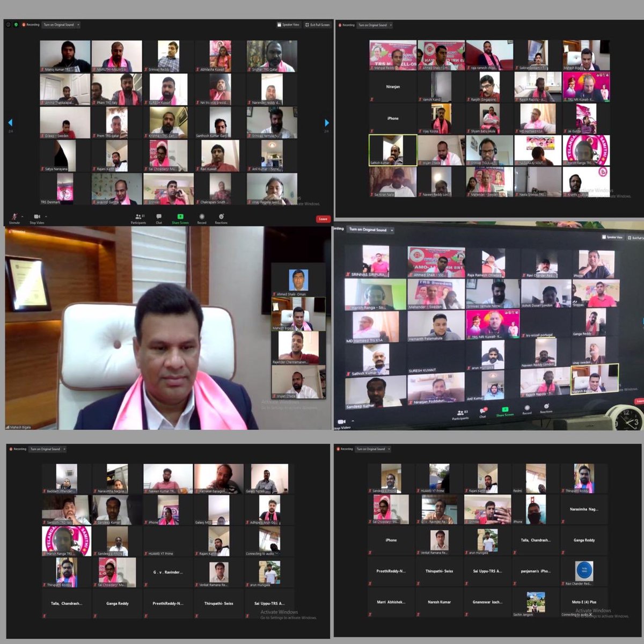Expand audio options arrow beside Unmute
Image resolution: width=644 pixels, height=644 pixels.
[22, 216]
